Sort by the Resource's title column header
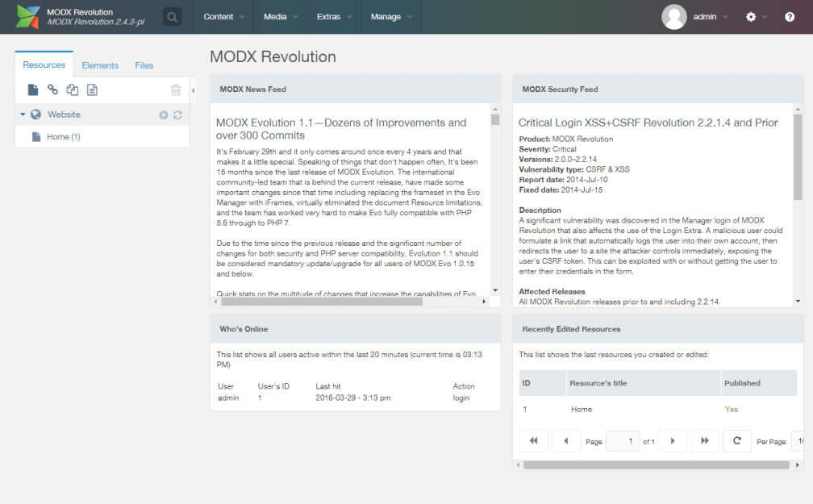This screenshot has width=813, height=504. coord(644,383)
